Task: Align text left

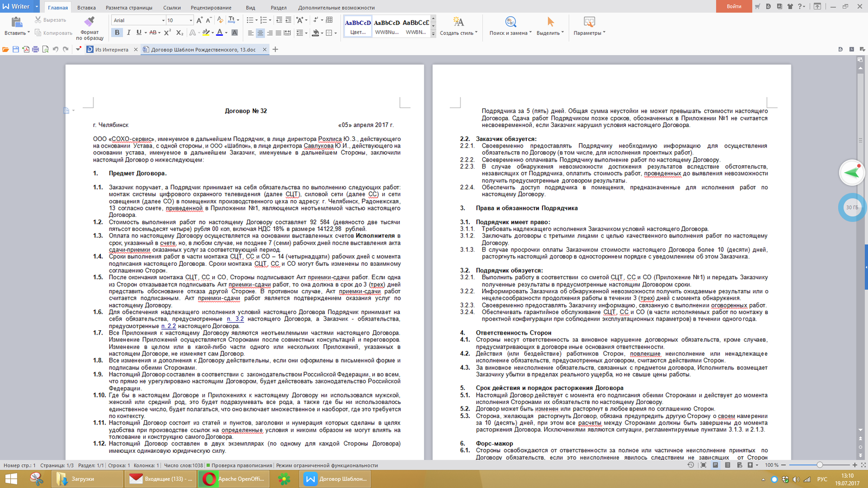Action: (251, 33)
